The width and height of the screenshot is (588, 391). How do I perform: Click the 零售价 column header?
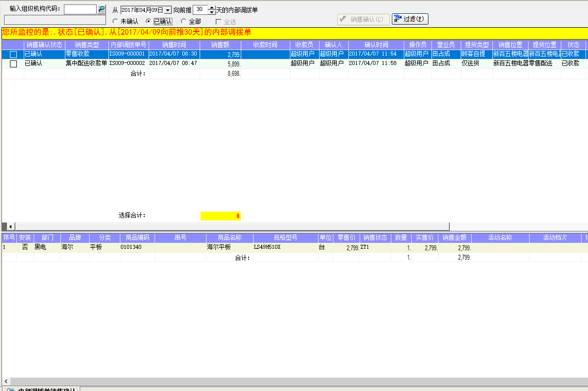point(346,237)
